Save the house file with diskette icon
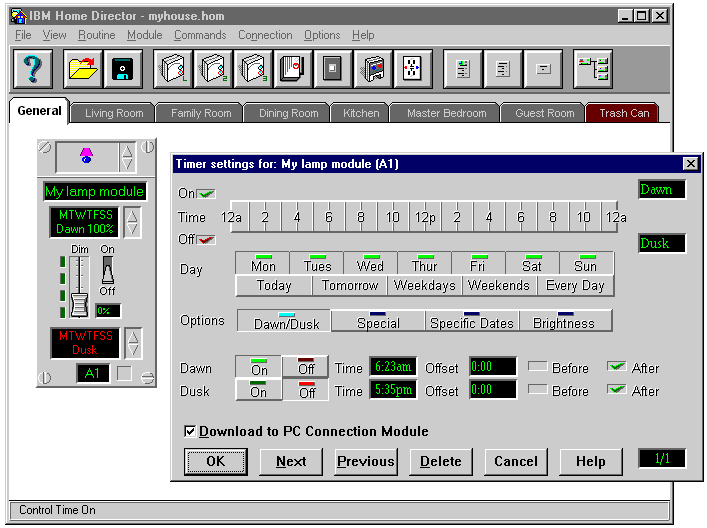Viewport: 707px width, 528px height. tap(123, 69)
